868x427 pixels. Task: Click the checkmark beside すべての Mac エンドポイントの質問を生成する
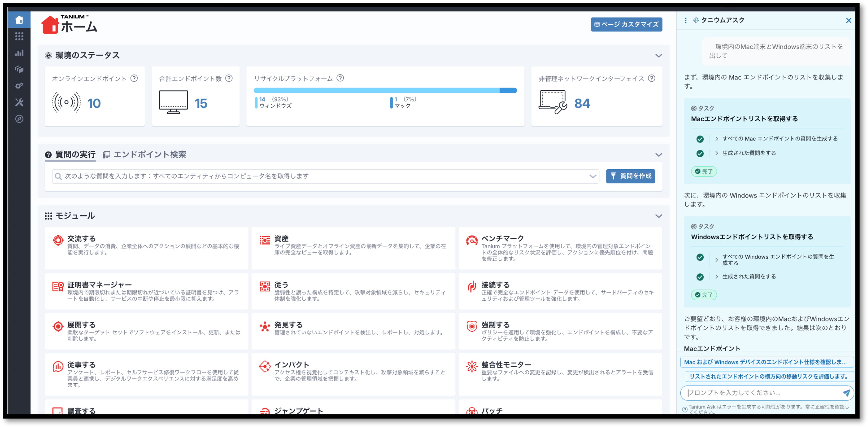coord(700,139)
